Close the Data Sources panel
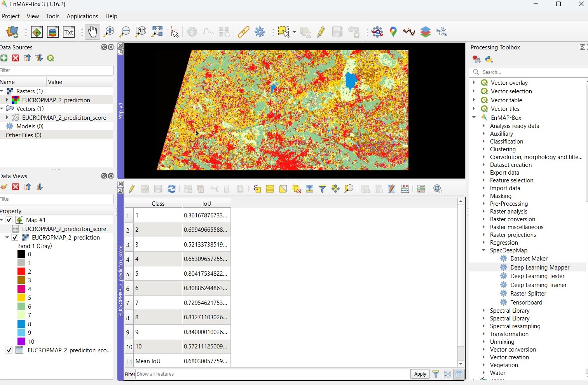The image size is (588, 385). click(111, 47)
